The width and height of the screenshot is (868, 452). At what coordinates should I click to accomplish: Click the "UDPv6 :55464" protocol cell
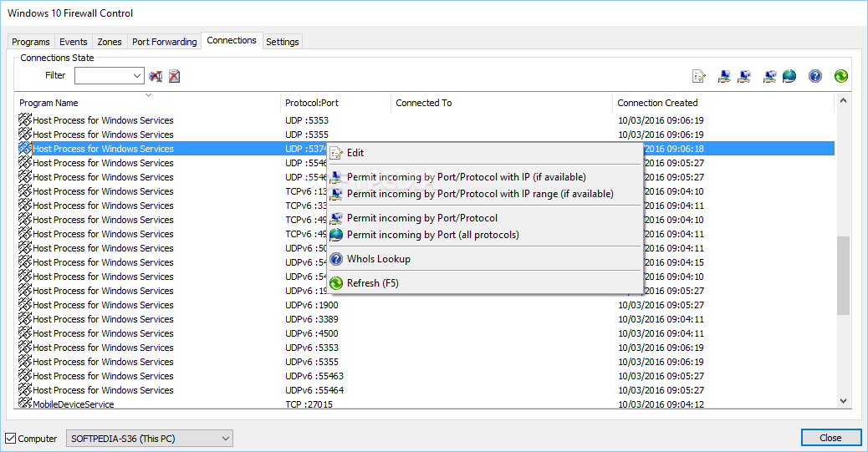[x=314, y=390]
